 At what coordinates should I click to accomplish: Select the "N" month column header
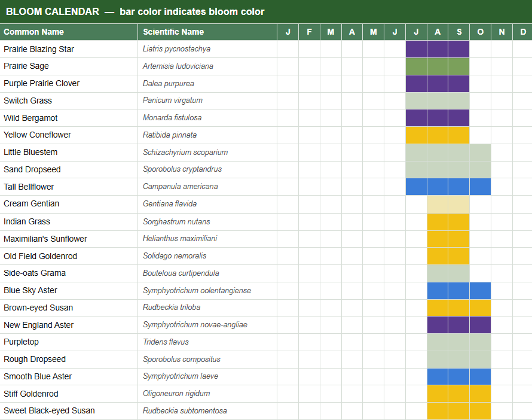click(x=502, y=32)
